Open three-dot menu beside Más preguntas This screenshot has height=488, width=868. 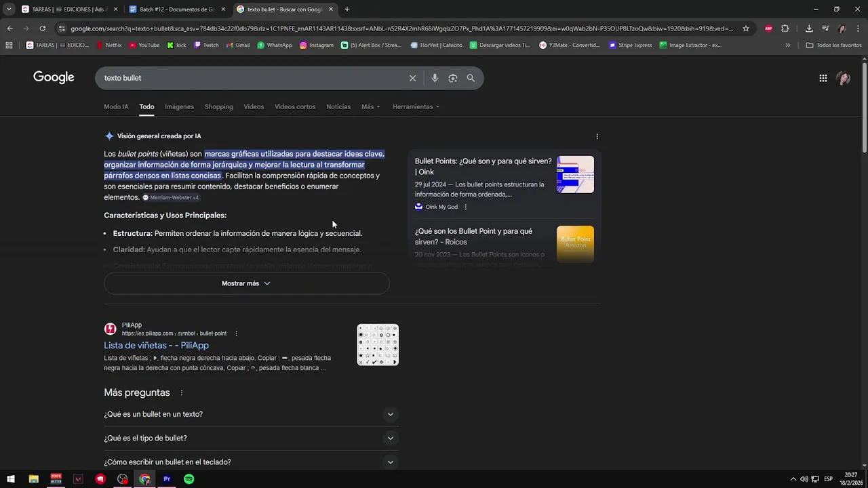[181, 393]
